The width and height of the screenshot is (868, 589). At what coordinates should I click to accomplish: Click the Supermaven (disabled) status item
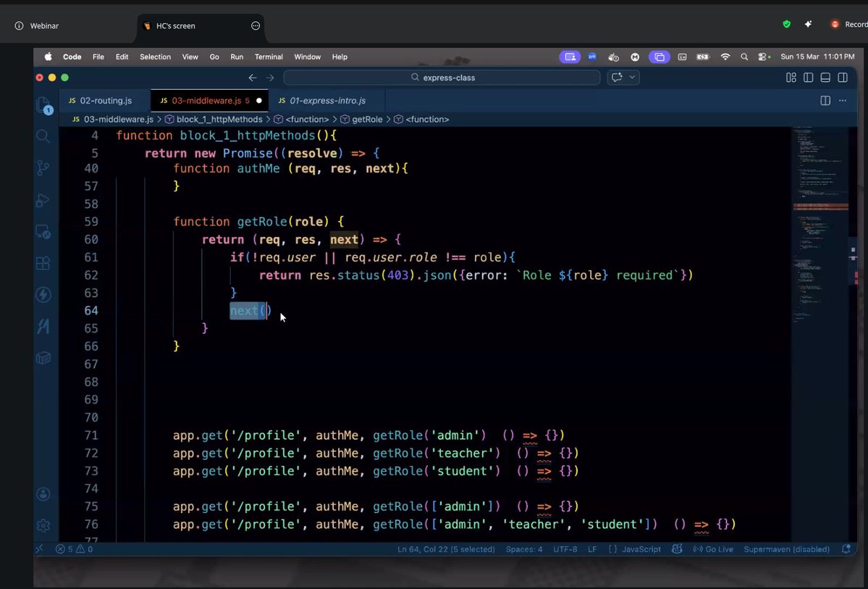[x=787, y=549]
